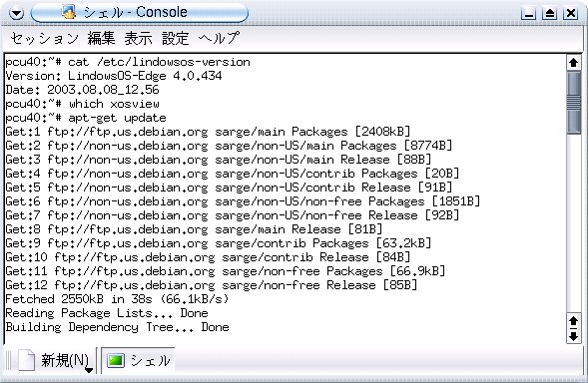Click the 'apt-get update' command line
Screen dimensions: 588x383
[x=86, y=118]
